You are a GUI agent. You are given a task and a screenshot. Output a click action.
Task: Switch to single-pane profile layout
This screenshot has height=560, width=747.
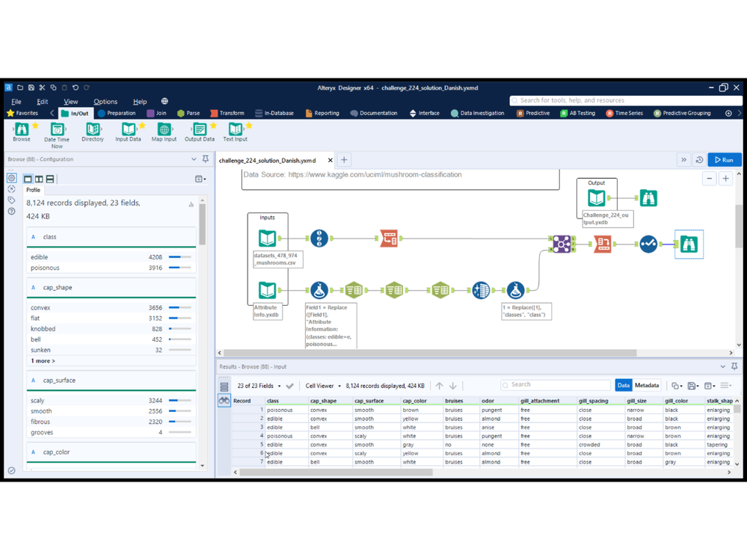coord(28,179)
